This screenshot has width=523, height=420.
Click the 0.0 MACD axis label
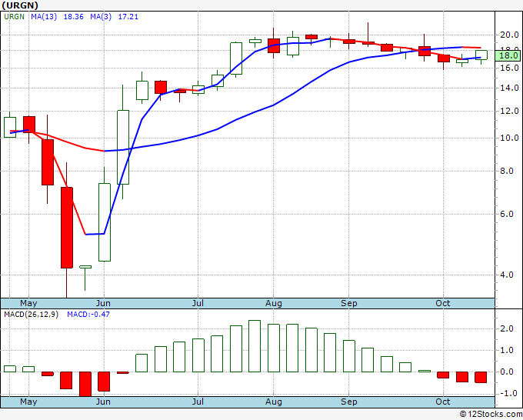click(x=507, y=372)
